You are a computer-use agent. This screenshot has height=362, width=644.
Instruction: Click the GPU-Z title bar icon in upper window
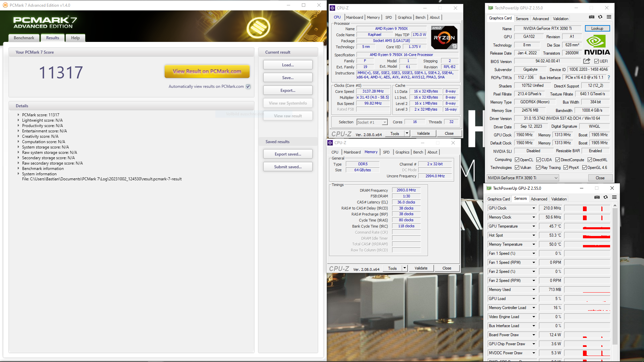click(x=490, y=8)
